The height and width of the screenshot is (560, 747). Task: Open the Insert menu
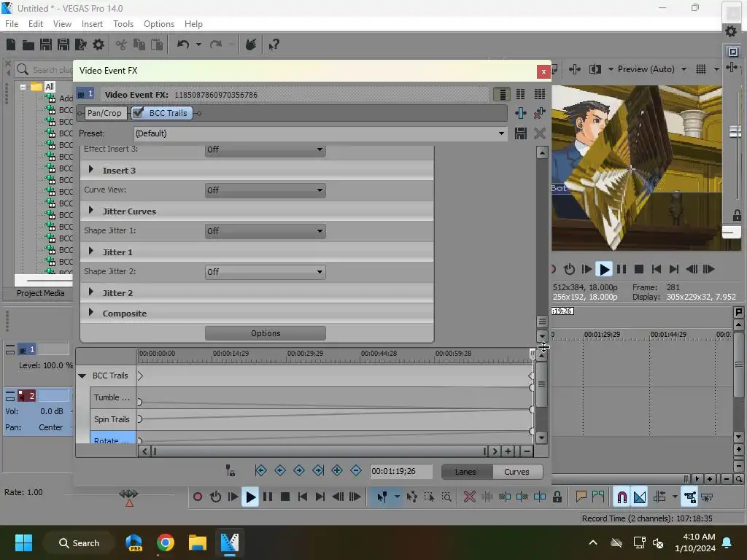[x=92, y=24]
